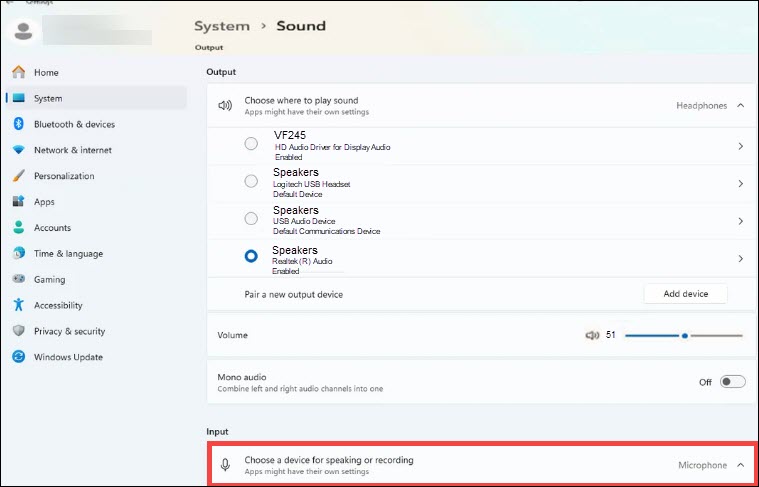This screenshot has width=759, height=487.
Task: Adjust the Volume slider handle
Action: pyautogui.click(x=684, y=335)
